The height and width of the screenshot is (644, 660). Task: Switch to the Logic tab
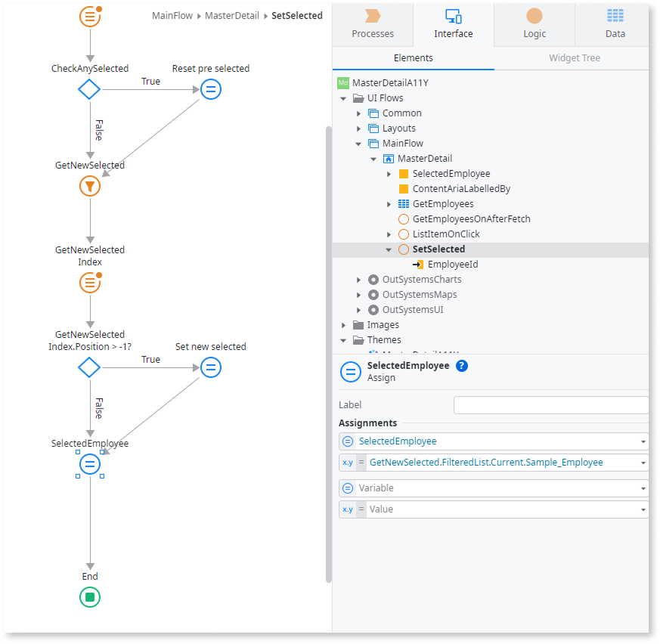coord(535,24)
